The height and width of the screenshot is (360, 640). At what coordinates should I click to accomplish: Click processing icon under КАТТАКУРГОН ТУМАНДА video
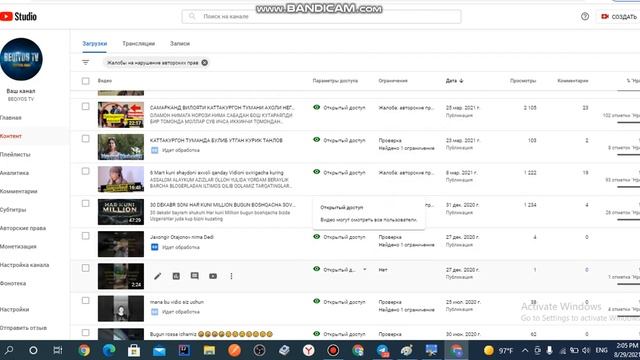(x=155, y=150)
